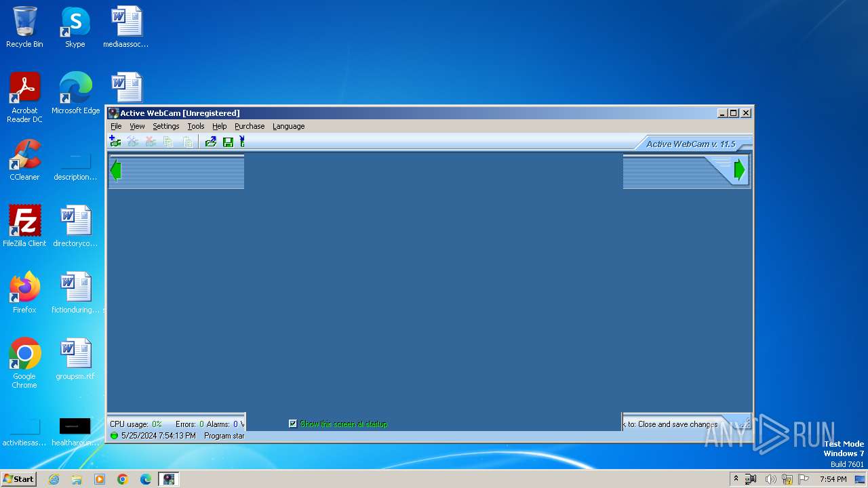Open Windows Explorer from the taskbar

(77, 479)
